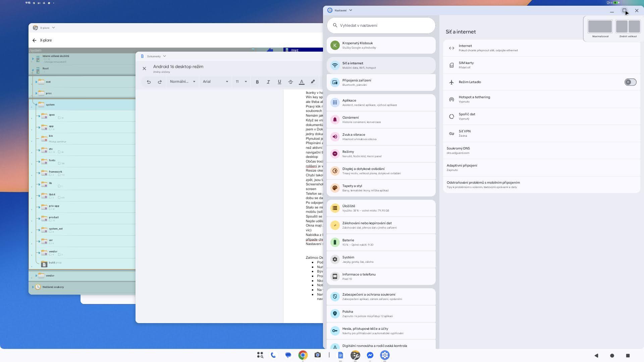Open font size dropdown showing 11

241,82
